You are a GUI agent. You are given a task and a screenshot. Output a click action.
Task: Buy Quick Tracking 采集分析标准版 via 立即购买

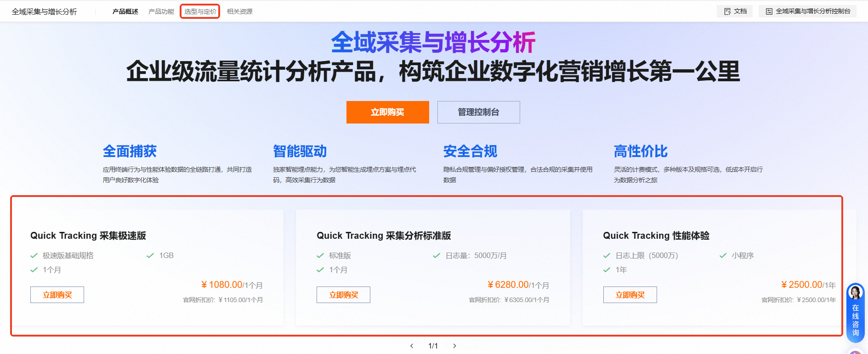coord(344,295)
